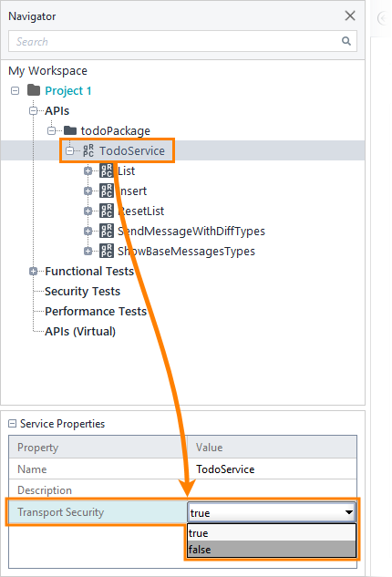
Task: Choose true in Transport Security list
Action: 272,533
